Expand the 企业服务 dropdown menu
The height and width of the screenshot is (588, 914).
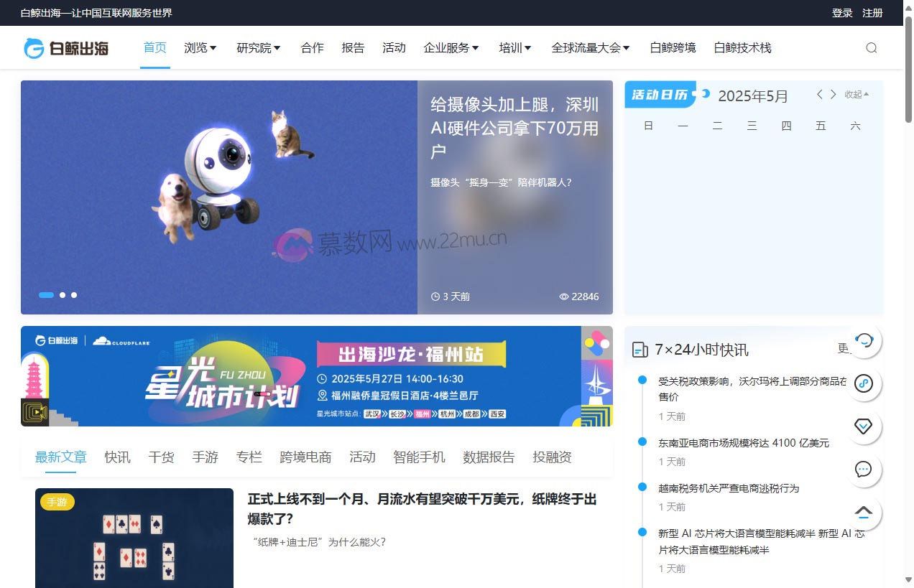point(451,48)
